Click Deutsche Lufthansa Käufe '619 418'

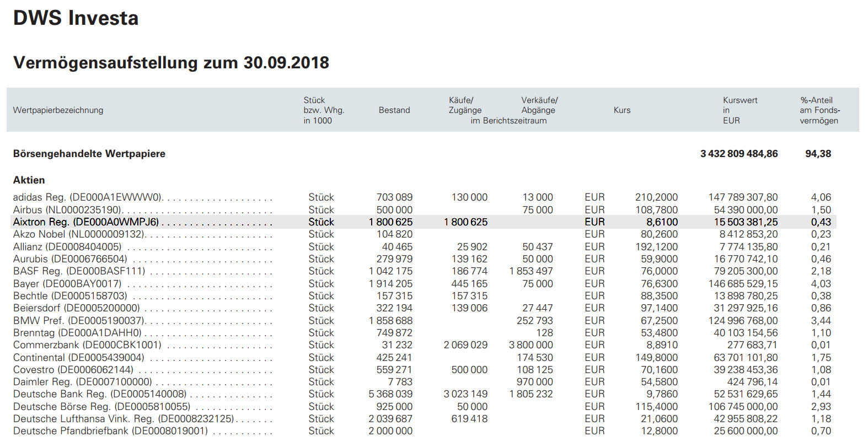469,419
